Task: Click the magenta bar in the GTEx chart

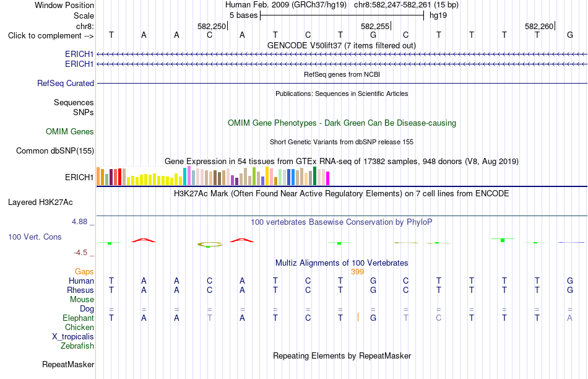Action: coord(328,178)
